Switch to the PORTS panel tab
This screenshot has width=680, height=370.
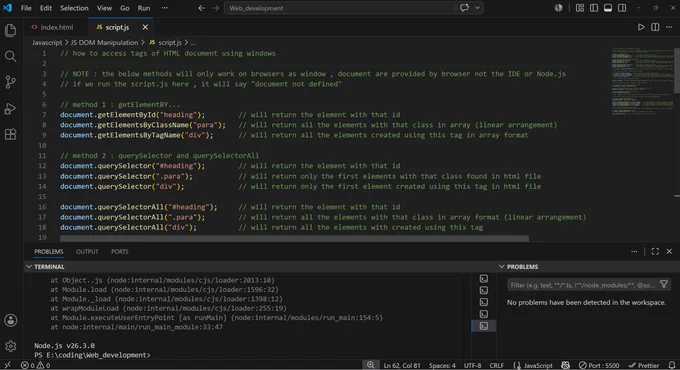(120, 252)
